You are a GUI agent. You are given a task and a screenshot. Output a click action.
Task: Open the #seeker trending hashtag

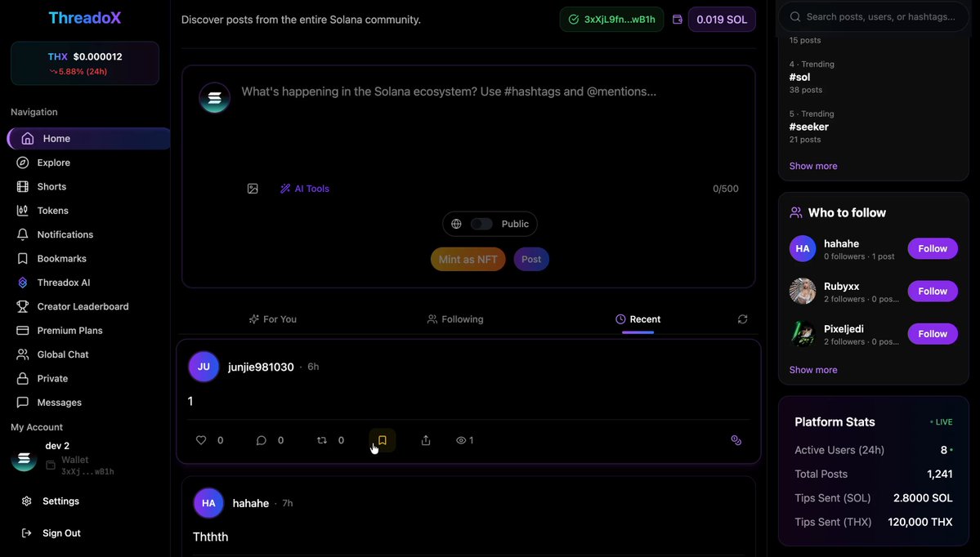[808, 127]
